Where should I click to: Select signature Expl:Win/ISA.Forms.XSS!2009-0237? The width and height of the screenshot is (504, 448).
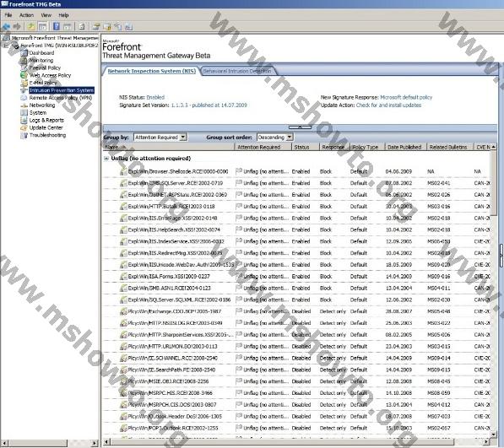169,277
